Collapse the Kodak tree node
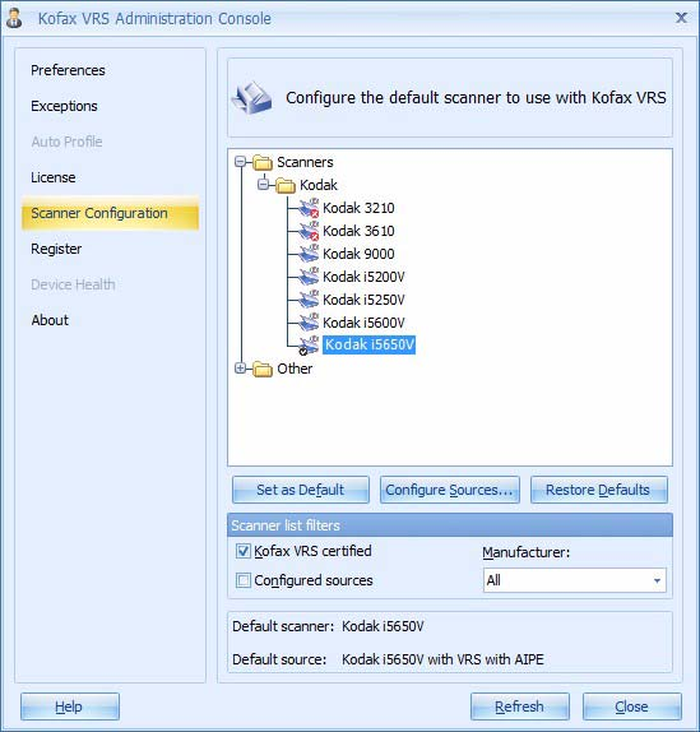 click(263, 185)
